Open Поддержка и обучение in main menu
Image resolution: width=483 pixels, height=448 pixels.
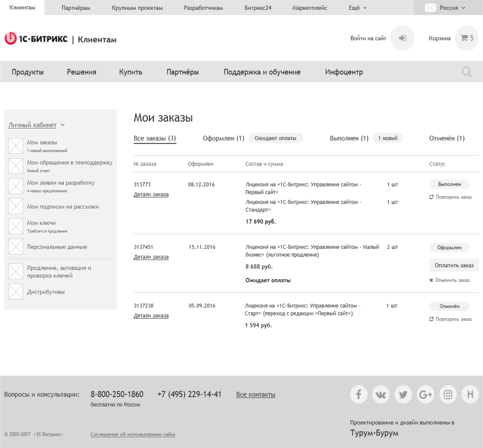[x=262, y=72]
